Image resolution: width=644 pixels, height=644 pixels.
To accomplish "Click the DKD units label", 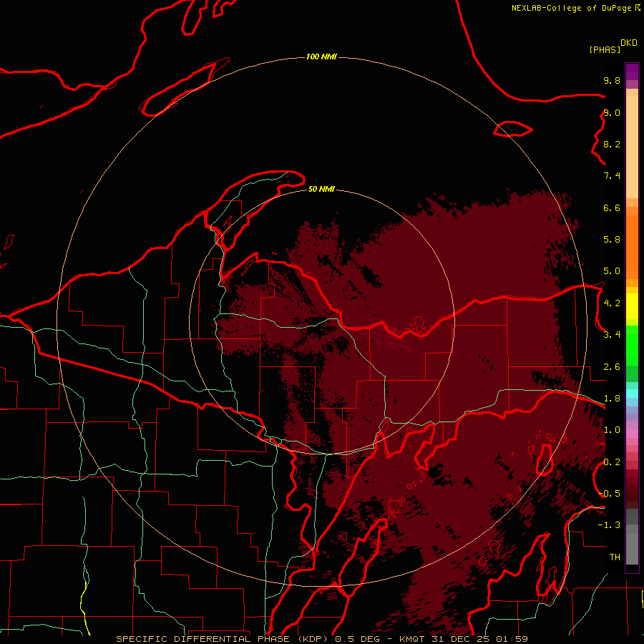I will (628, 43).
